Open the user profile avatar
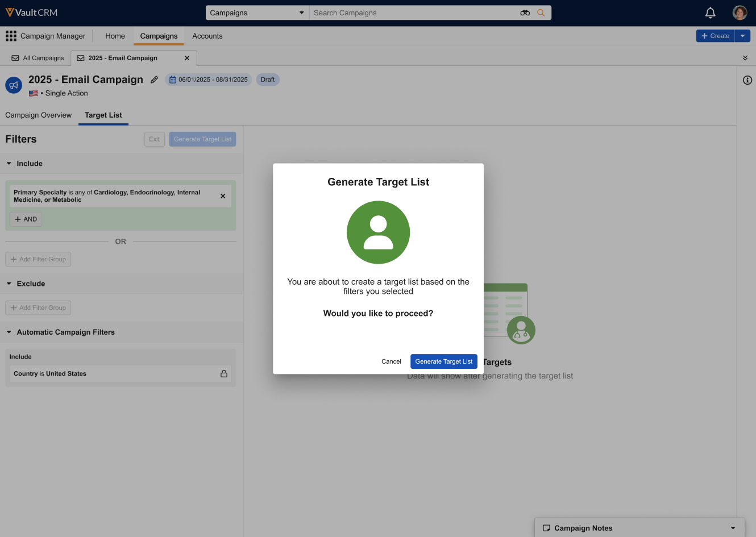The height and width of the screenshot is (537, 756). (740, 13)
